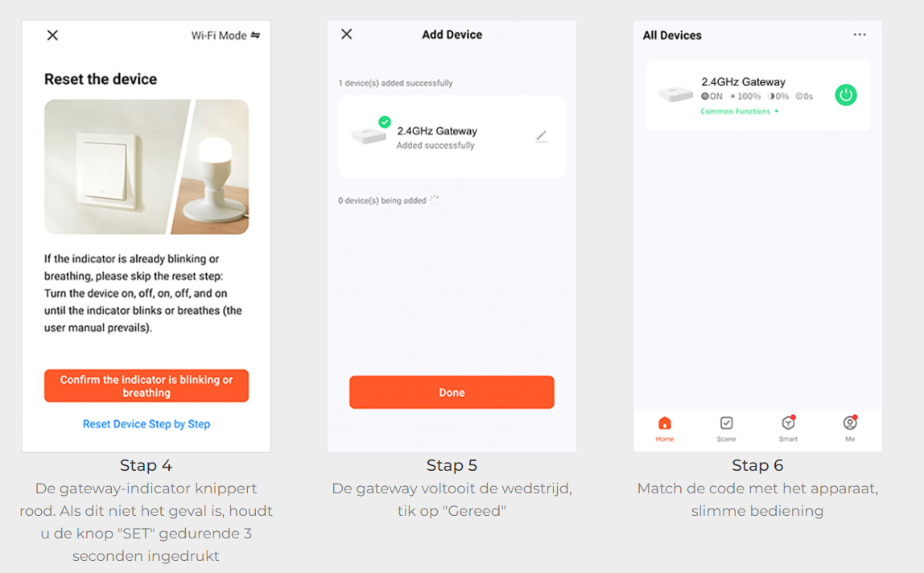Open the three-dot more options menu
The width and height of the screenshot is (924, 573).
pos(860,35)
